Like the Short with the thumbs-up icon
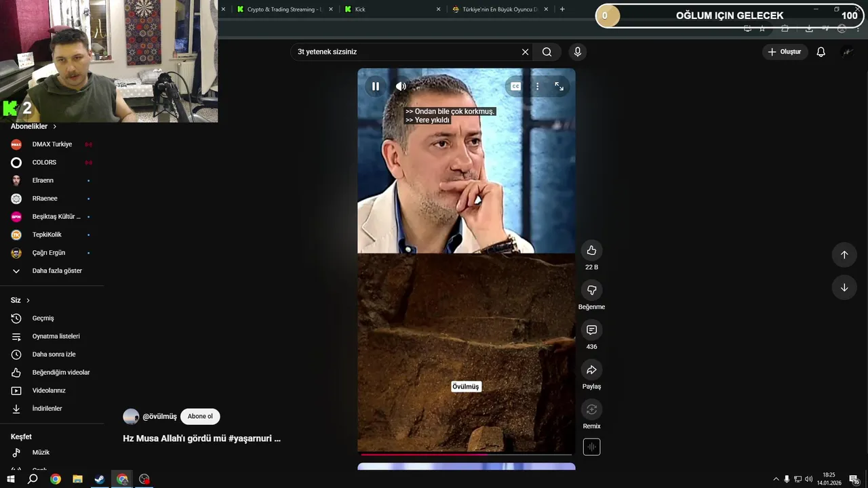 [591, 250]
